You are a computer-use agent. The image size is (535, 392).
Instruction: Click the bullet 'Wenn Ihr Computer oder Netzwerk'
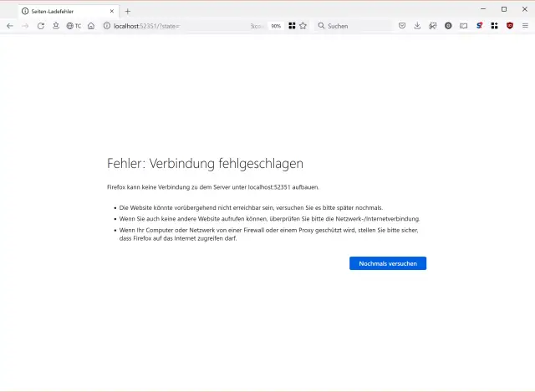[x=268, y=234]
